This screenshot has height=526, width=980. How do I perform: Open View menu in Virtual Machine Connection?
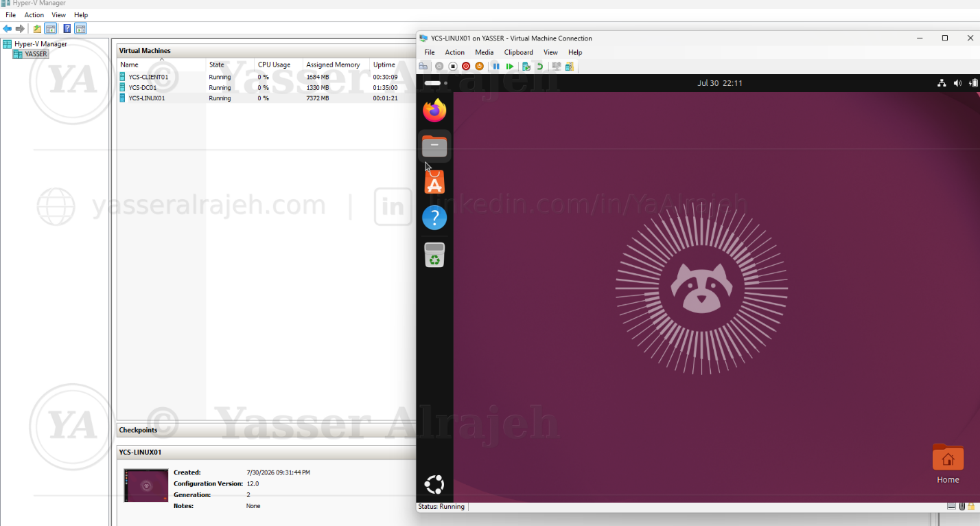551,52
